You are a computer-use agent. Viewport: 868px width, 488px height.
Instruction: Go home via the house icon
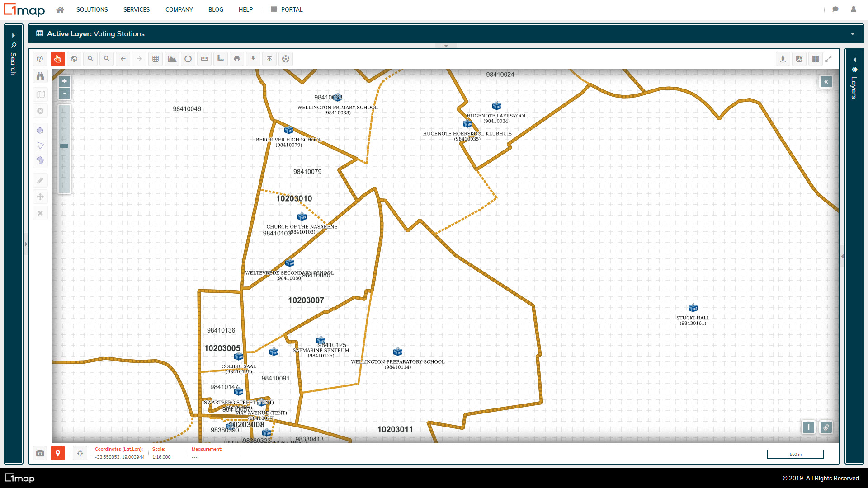[60, 9]
